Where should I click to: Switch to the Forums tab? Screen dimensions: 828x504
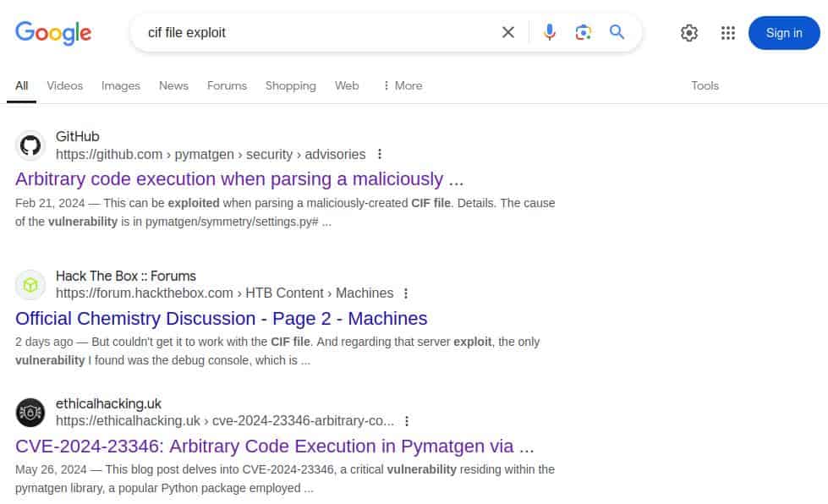pyautogui.click(x=227, y=85)
